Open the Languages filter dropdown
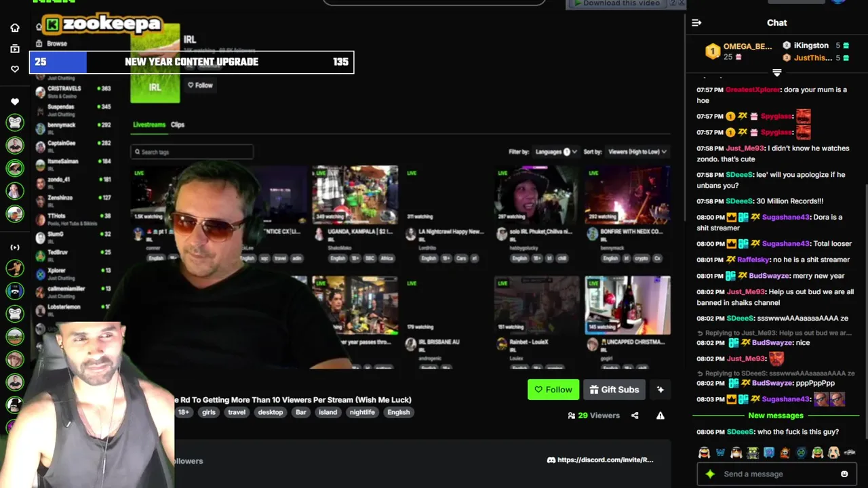868x488 pixels. point(556,152)
